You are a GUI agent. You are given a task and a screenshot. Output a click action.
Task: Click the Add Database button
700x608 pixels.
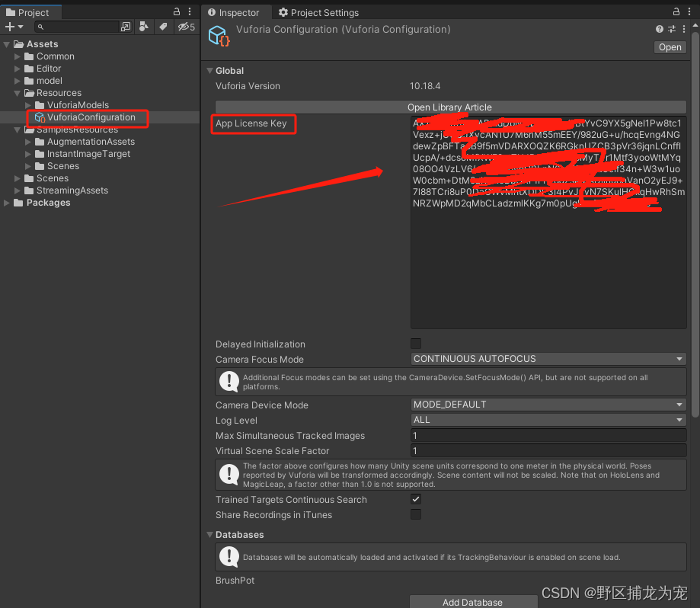[x=473, y=602]
